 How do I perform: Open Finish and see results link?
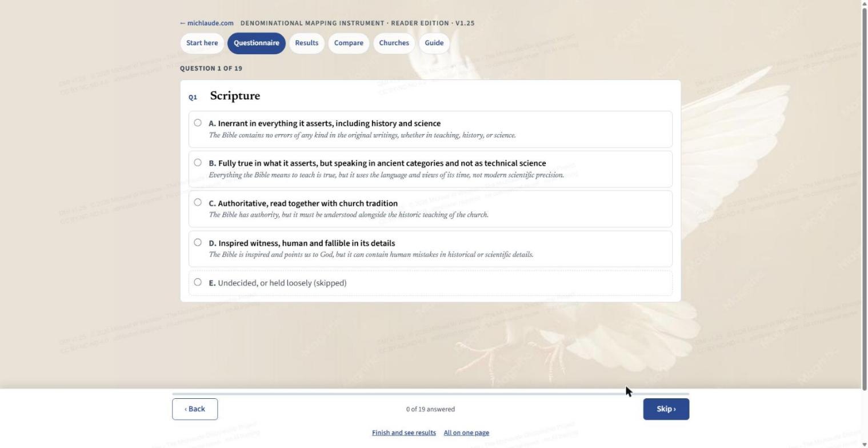point(404,433)
